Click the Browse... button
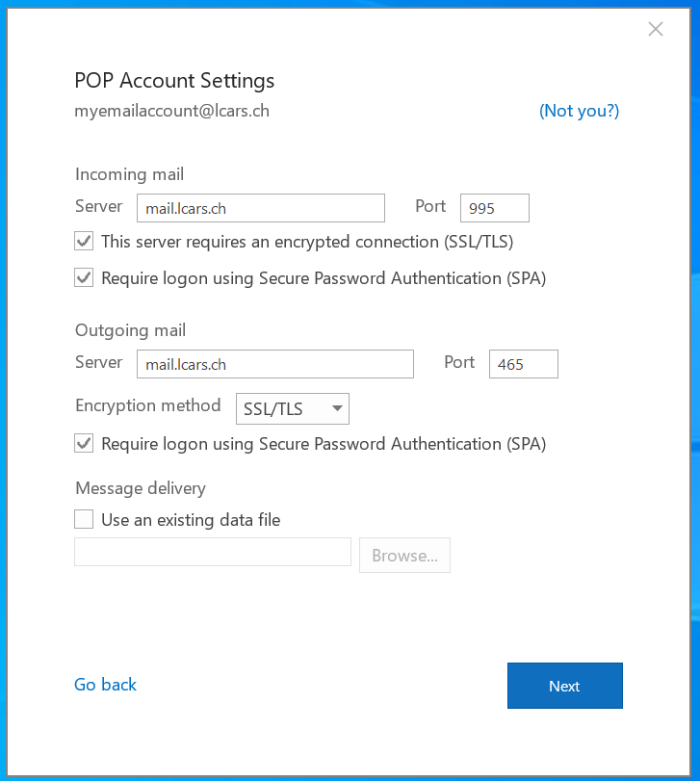Screen dimensions: 700x781 click(x=404, y=556)
